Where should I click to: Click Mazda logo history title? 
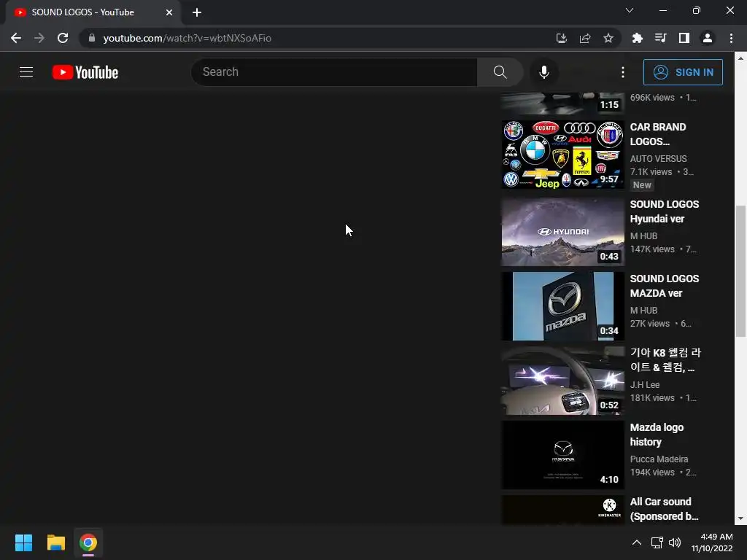pos(657,435)
